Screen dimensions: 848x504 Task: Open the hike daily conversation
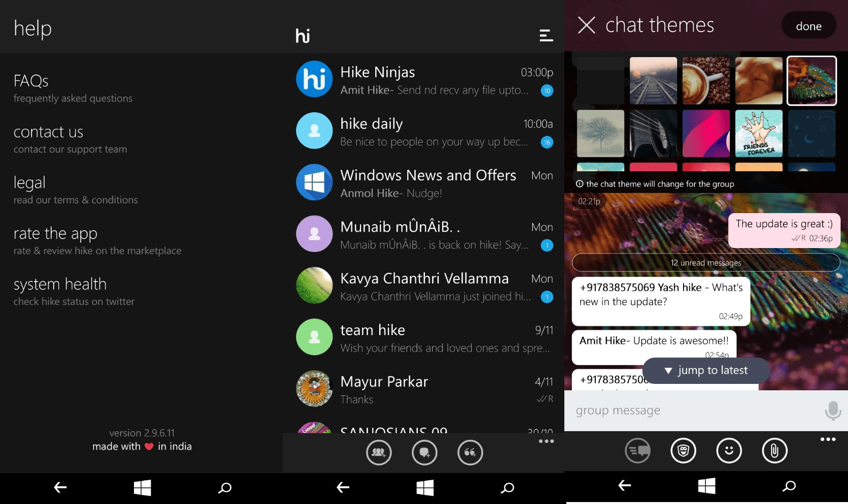click(424, 131)
